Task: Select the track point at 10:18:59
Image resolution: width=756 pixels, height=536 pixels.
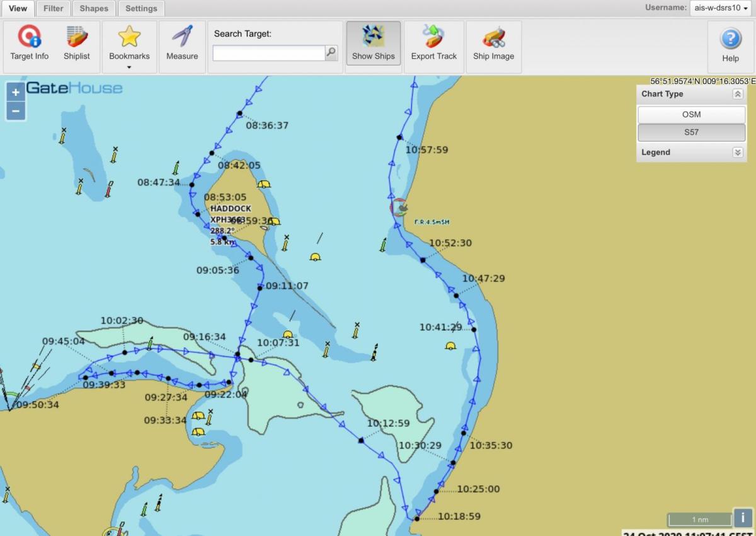Action: pos(416,519)
